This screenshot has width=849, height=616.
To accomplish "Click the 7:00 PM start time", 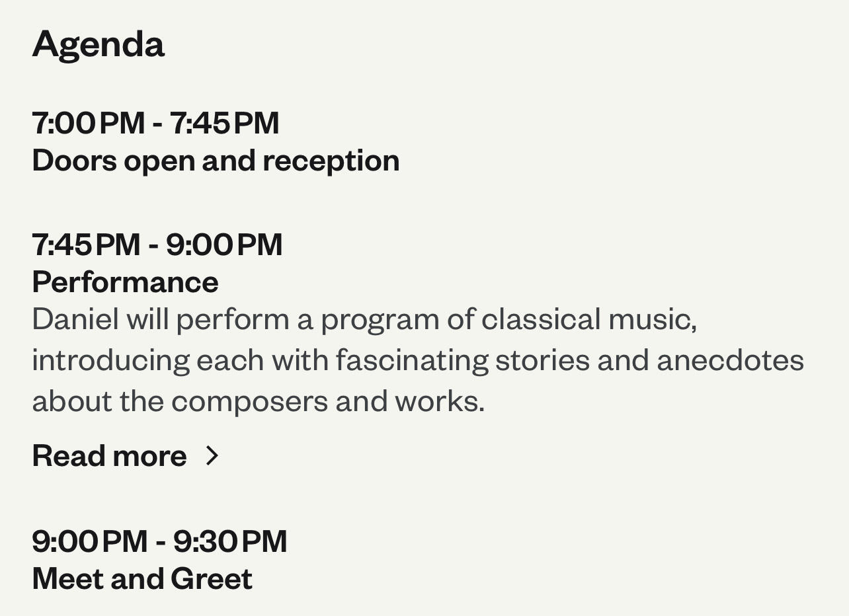I will 88,123.
